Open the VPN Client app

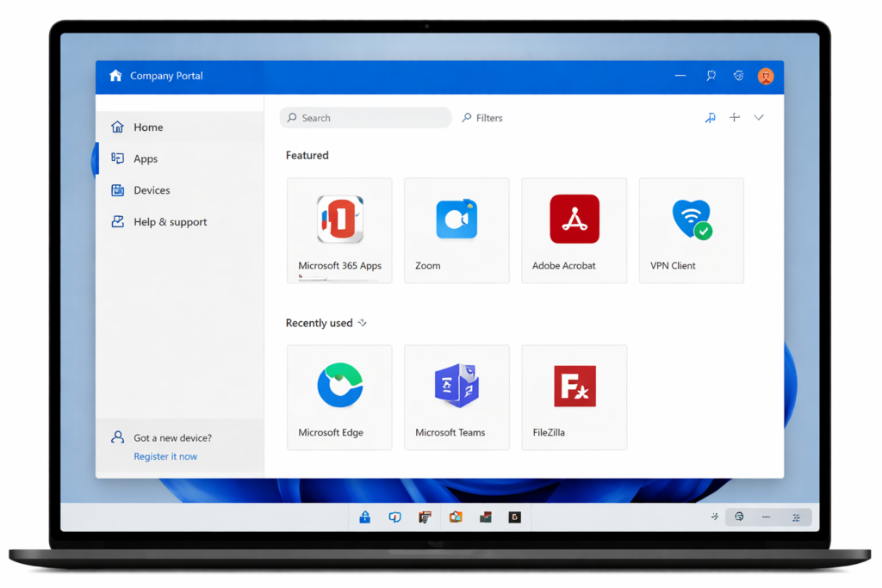coord(691,228)
